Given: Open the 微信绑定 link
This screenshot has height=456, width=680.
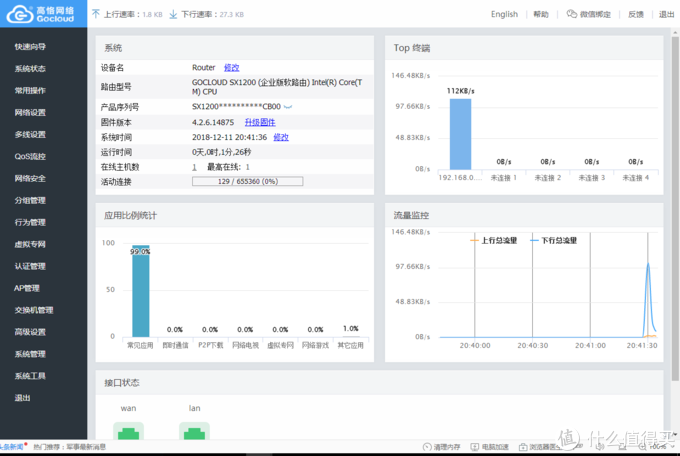Looking at the screenshot, I should pyautogui.click(x=595, y=14).
